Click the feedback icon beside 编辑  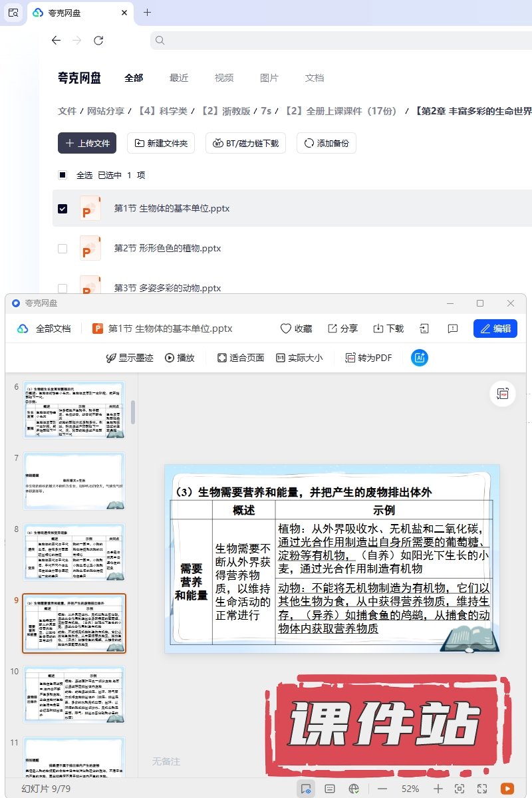click(x=453, y=329)
